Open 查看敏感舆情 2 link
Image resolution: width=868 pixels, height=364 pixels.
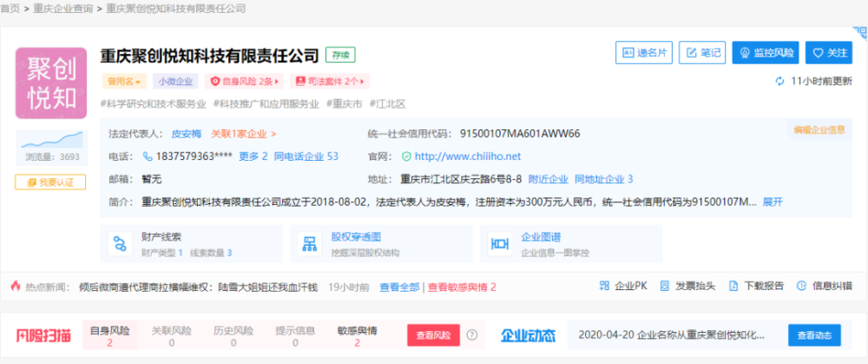click(x=462, y=287)
